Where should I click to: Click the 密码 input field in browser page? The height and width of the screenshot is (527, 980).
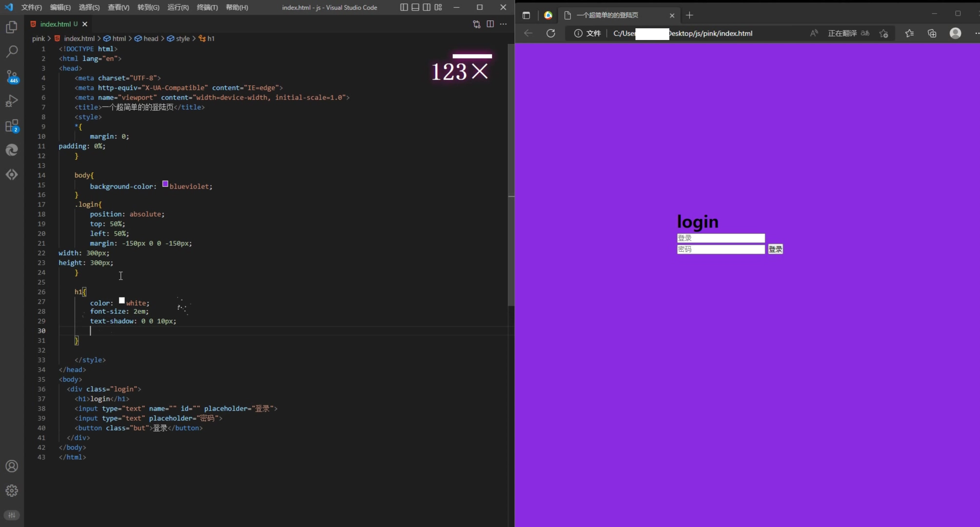[x=721, y=249]
